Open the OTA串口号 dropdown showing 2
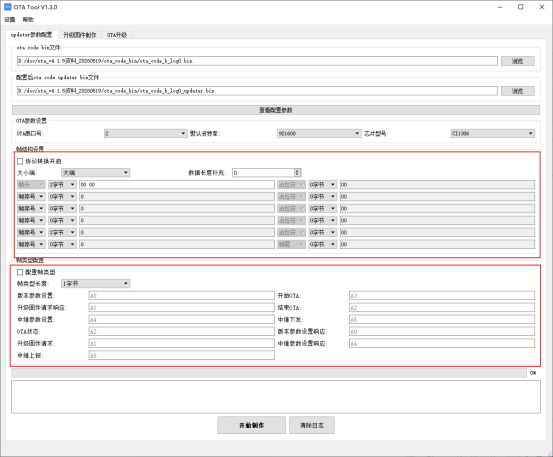 (145, 133)
